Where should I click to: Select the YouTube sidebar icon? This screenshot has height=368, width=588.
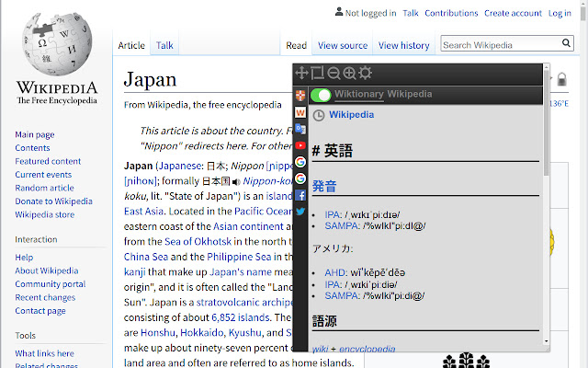pyautogui.click(x=300, y=145)
